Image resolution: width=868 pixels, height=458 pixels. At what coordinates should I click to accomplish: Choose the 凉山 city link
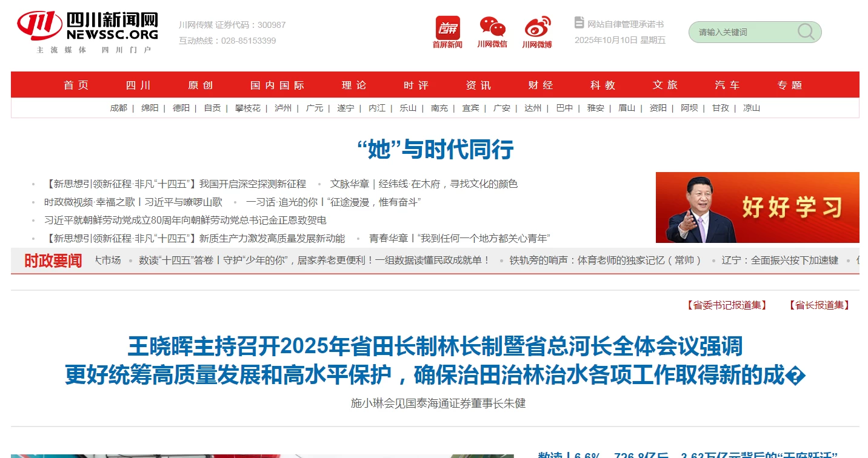752,108
